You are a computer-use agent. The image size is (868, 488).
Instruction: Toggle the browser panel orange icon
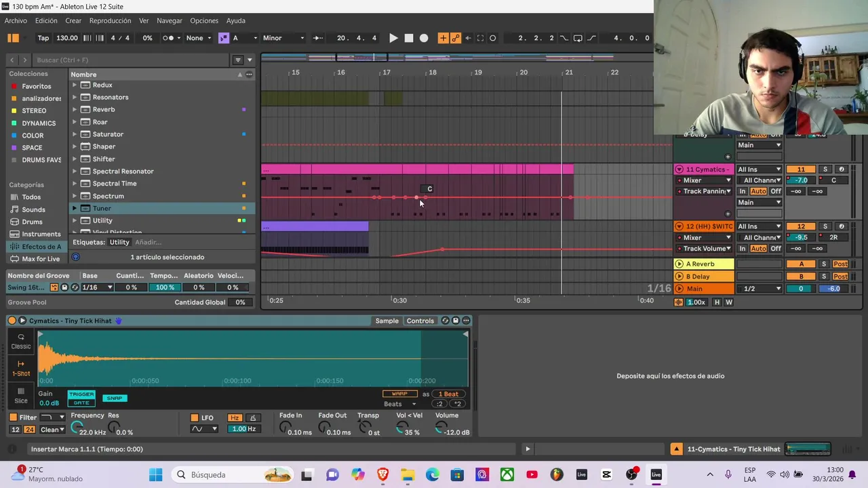pos(13,38)
